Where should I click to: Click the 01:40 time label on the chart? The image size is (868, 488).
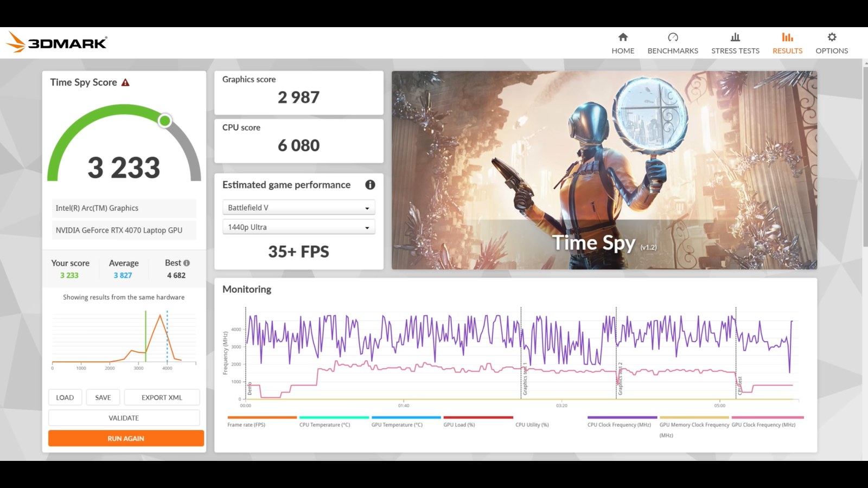coord(404,406)
